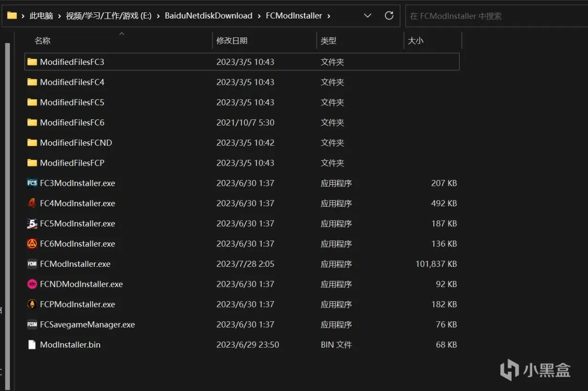Expand the chevron before 此电脑 in path
588x391 pixels.
click(x=23, y=16)
